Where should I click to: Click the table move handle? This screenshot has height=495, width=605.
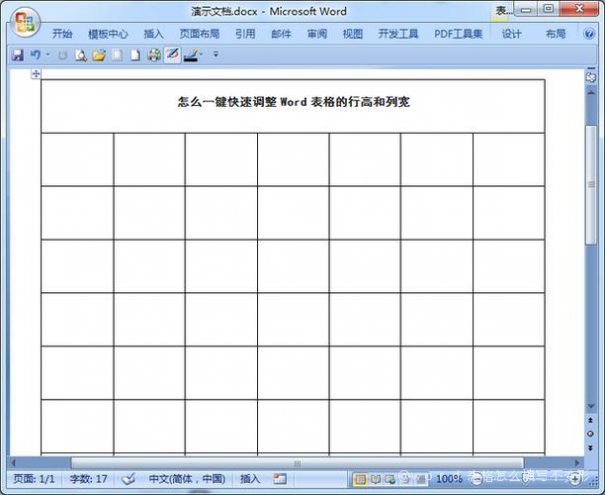coord(36,74)
